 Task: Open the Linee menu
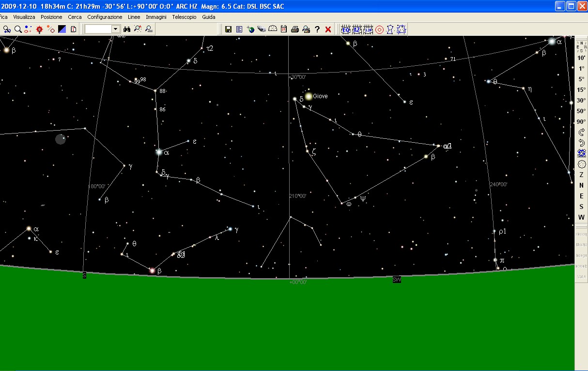(134, 17)
